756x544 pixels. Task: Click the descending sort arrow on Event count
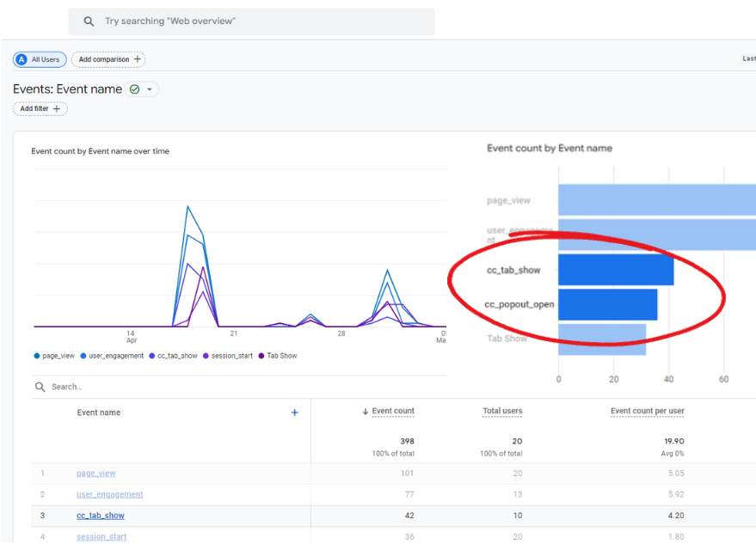pos(366,411)
